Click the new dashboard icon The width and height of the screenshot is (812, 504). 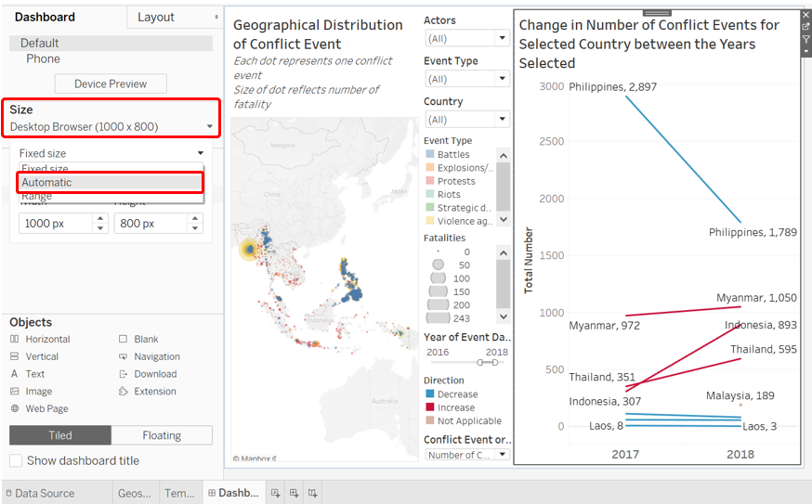tap(294, 493)
